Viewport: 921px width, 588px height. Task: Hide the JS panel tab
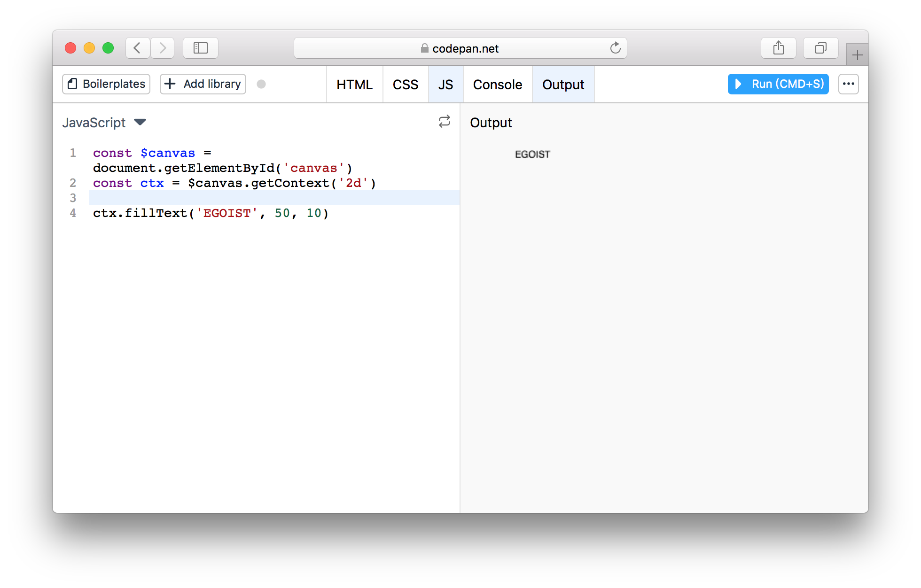(x=445, y=85)
